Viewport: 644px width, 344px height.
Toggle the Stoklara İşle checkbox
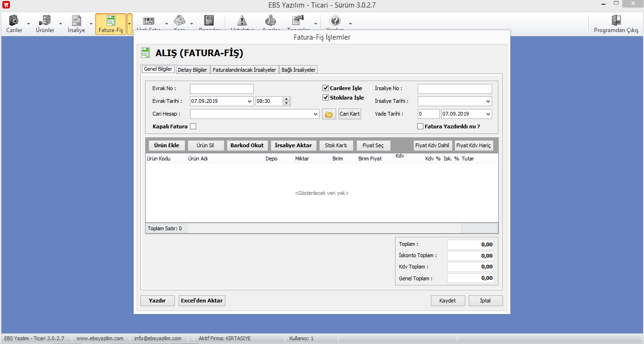[x=325, y=98]
